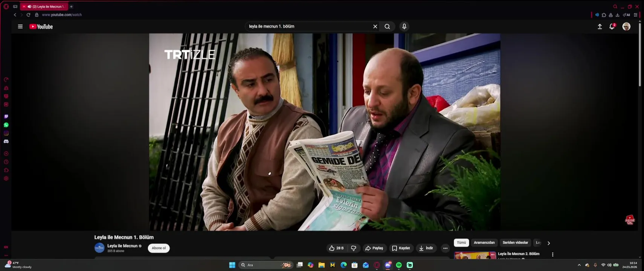Screen dimensions: 644x271
Task: Select the Seriden videolar filter chip
Action: point(515,243)
